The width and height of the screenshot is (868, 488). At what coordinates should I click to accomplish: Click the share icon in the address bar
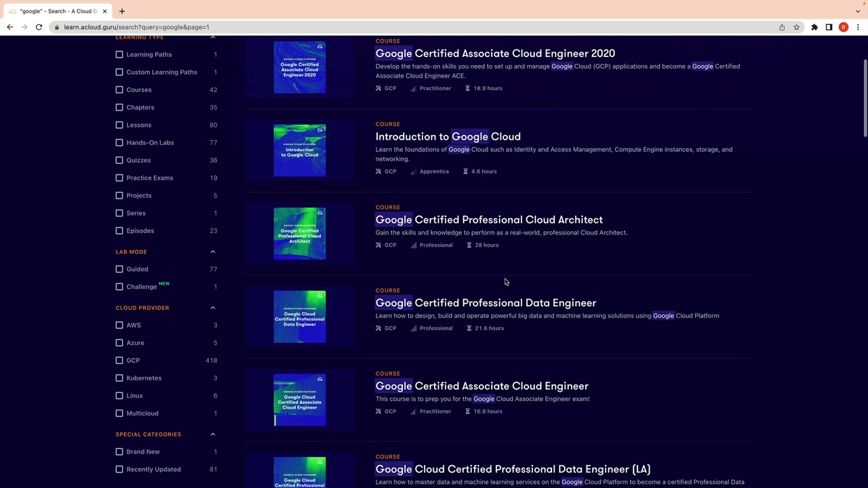click(782, 27)
